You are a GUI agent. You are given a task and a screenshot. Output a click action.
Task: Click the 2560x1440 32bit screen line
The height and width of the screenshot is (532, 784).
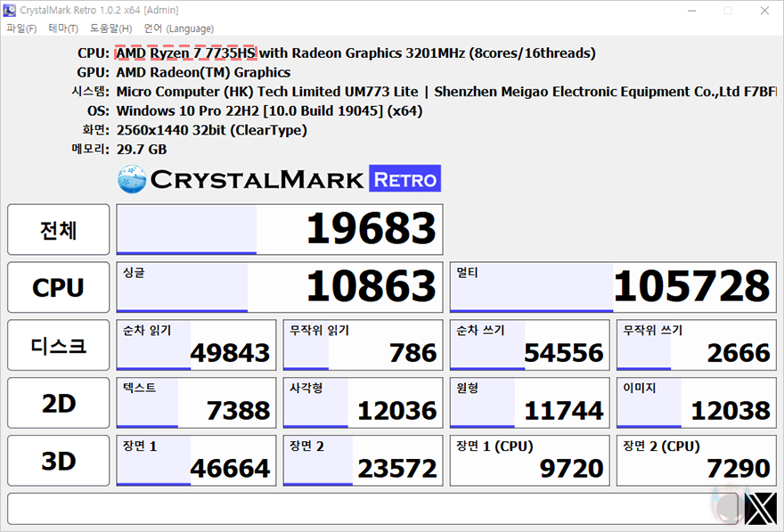(211, 130)
